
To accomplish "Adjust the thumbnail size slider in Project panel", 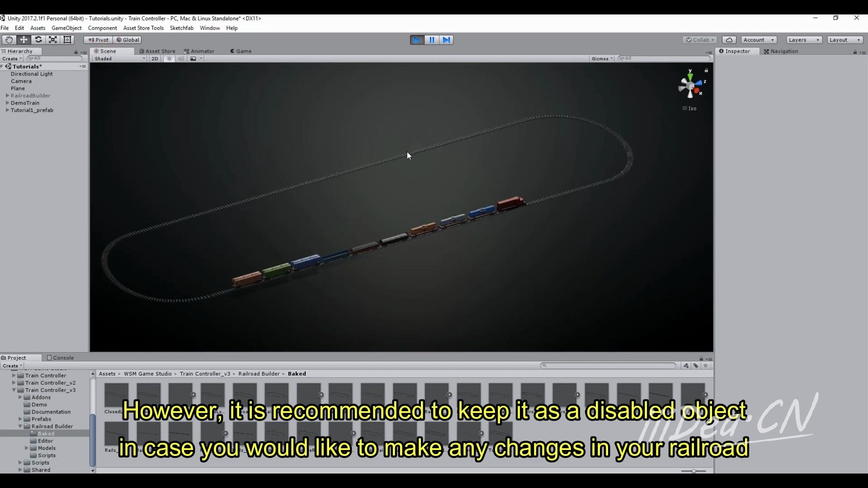I will pyautogui.click(x=693, y=471).
